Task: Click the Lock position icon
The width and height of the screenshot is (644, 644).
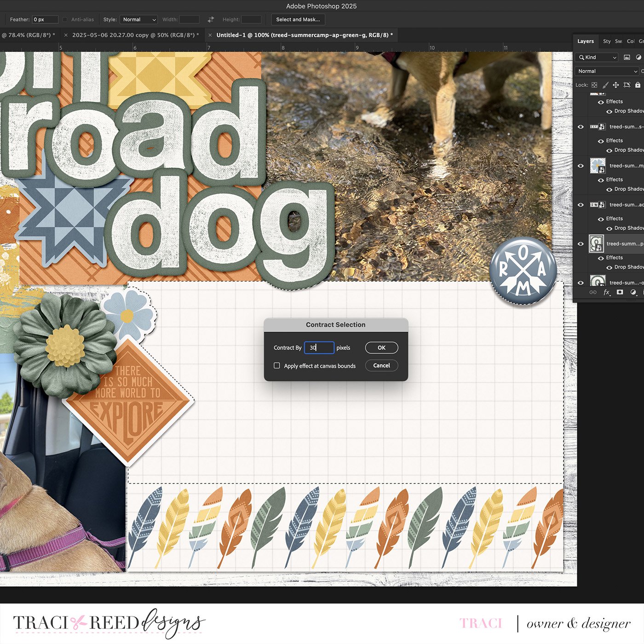Action: (x=615, y=85)
